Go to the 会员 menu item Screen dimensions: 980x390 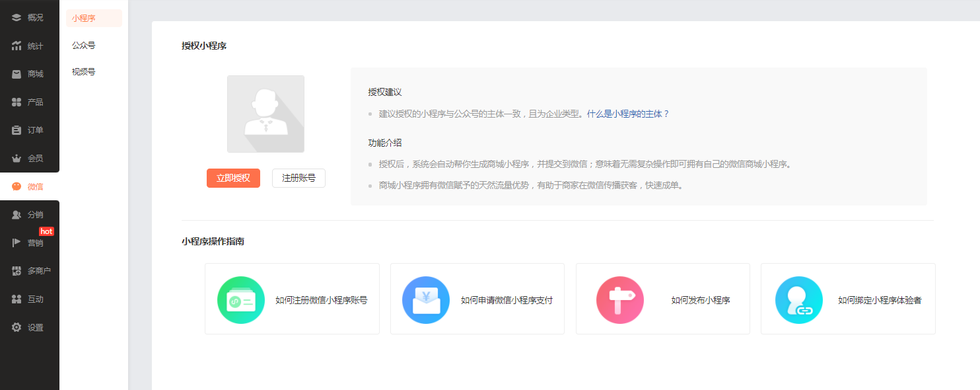pos(30,159)
